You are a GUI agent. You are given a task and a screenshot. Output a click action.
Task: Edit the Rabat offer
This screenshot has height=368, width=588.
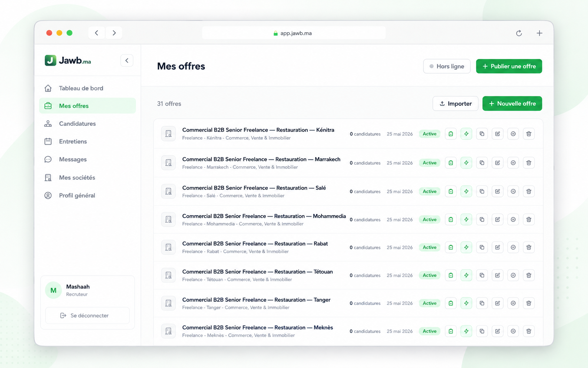(498, 247)
